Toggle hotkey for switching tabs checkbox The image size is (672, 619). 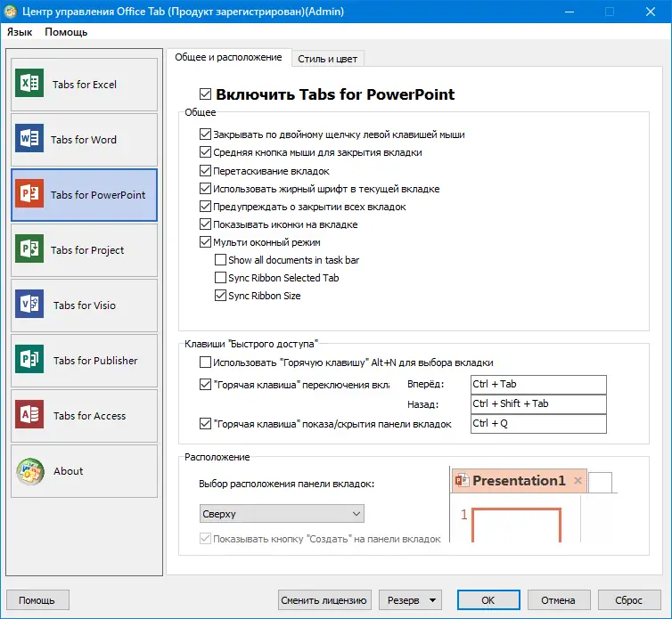click(205, 385)
